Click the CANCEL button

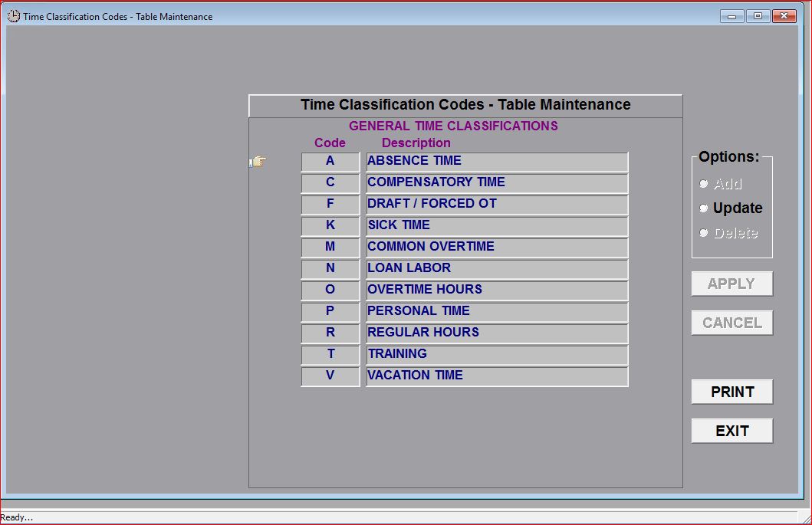(731, 323)
